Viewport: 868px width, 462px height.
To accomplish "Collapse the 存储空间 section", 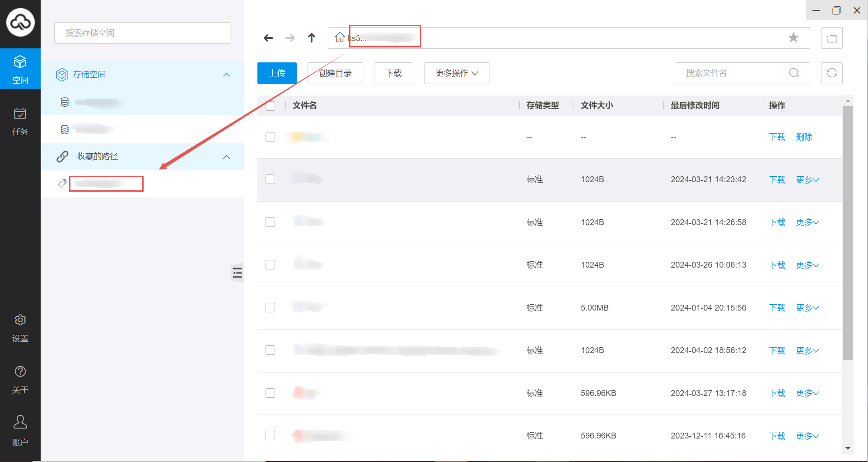I will 226,75.
